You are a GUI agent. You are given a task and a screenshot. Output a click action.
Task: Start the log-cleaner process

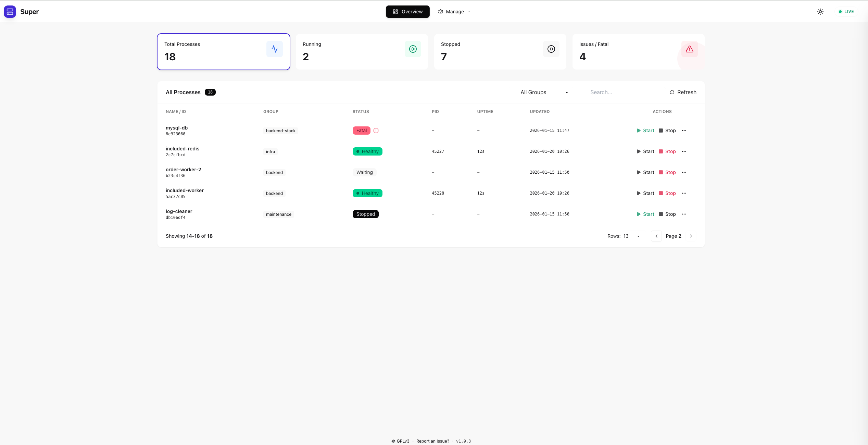click(645, 214)
